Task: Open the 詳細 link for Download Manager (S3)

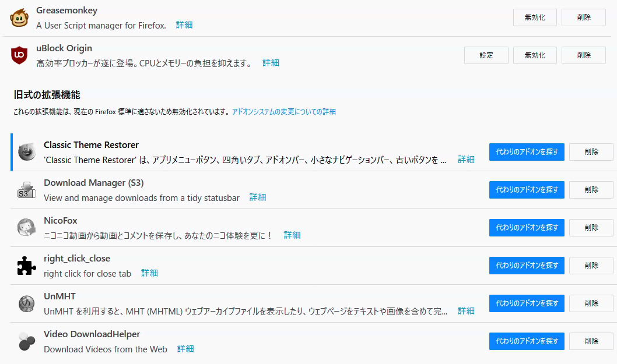Action: click(x=258, y=197)
